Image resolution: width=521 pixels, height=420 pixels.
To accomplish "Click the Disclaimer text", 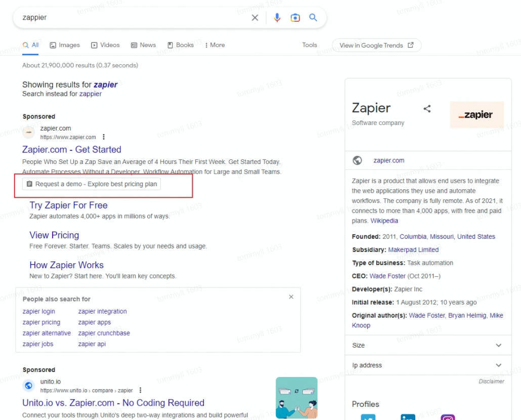I will click(491, 382).
